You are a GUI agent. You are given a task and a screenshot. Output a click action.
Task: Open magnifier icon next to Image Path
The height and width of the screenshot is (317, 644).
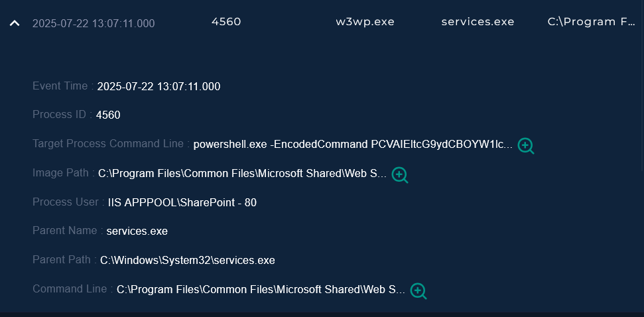pyautogui.click(x=400, y=175)
